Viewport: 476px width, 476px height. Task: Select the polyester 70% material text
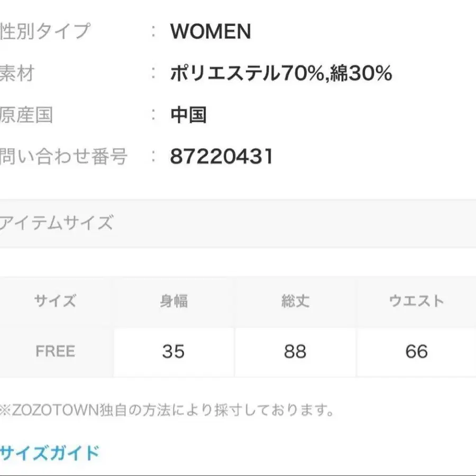pyautogui.click(x=280, y=74)
